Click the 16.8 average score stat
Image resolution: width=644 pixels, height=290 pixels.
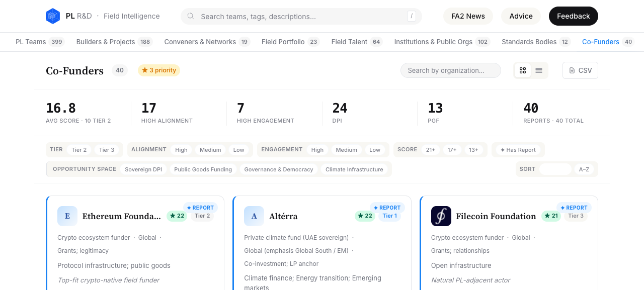[x=78, y=113]
